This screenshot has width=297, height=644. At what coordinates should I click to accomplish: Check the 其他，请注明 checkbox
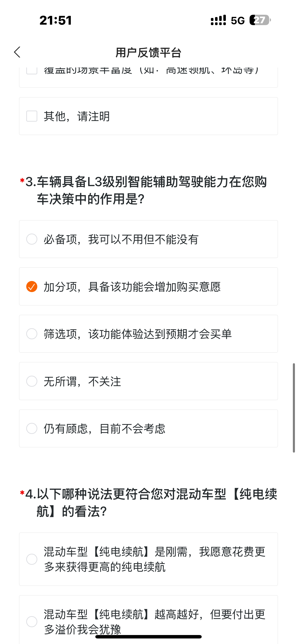coord(32,116)
